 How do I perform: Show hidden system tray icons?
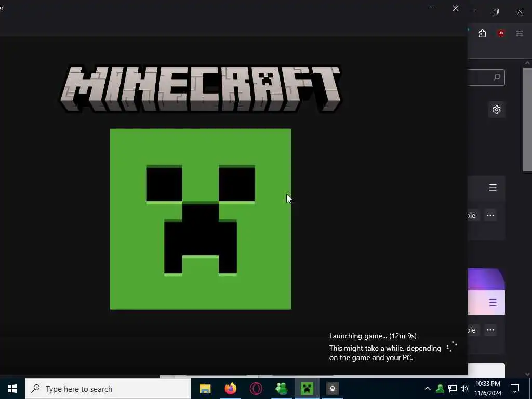pos(428,389)
